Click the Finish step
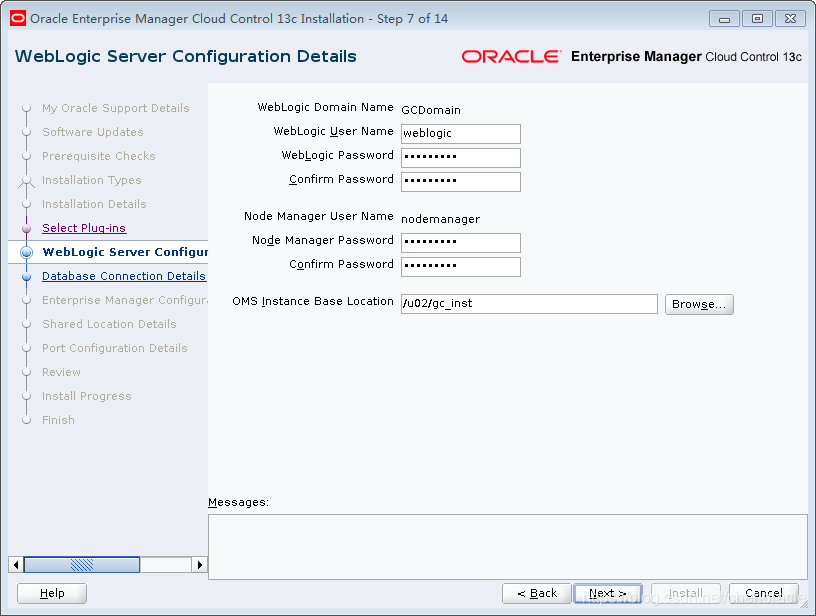Viewport: 816px width, 616px height. (58, 420)
